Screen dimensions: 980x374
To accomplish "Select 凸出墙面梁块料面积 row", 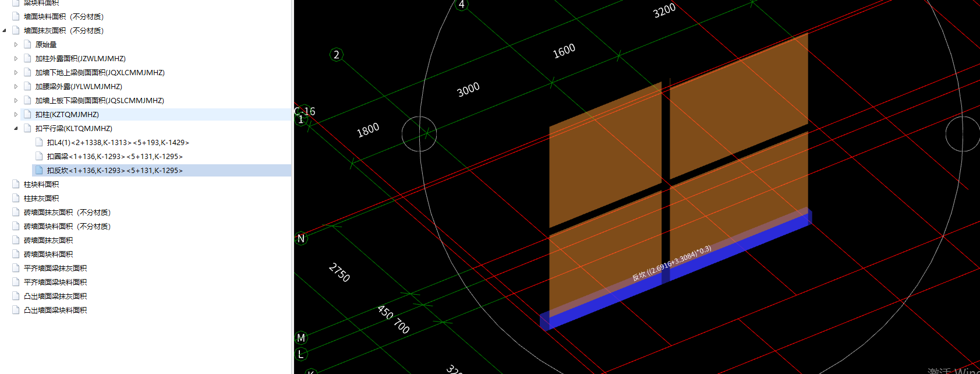I will [x=55, y=311].
